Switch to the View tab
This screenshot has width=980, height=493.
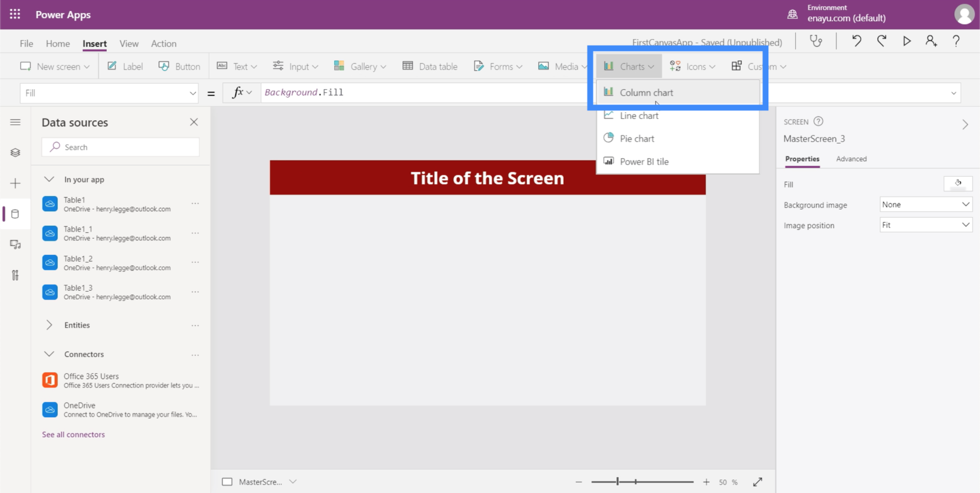click(x=129, y=44)
